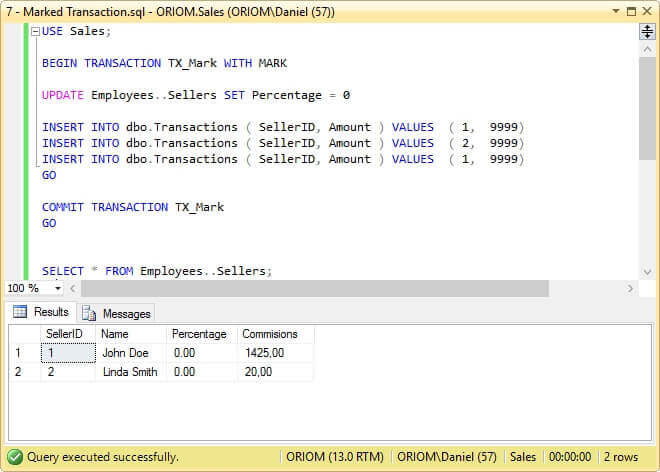Viewport: 660px width, 472px height.
Task: Select the SellerID cell in row 1
Action: 68,353
